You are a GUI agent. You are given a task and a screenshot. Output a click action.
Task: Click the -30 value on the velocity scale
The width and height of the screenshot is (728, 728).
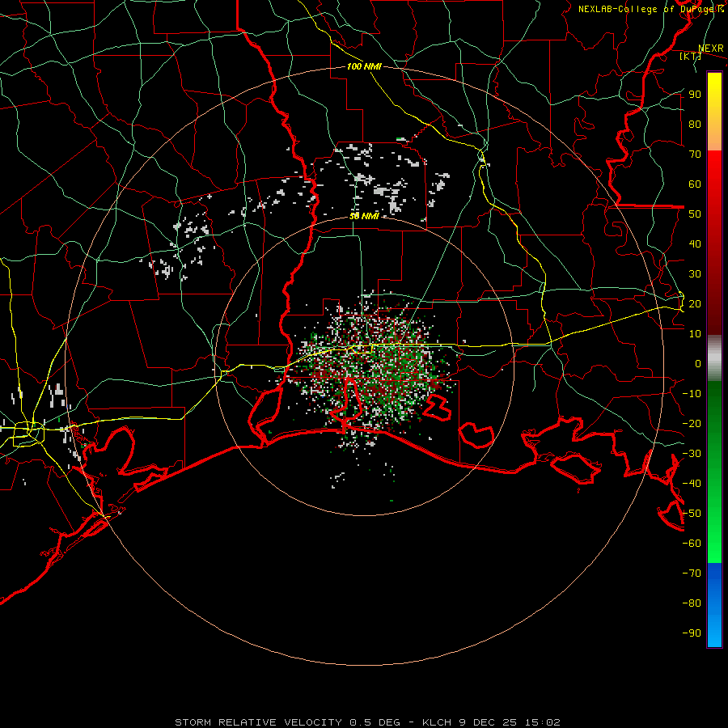(692, 454)
